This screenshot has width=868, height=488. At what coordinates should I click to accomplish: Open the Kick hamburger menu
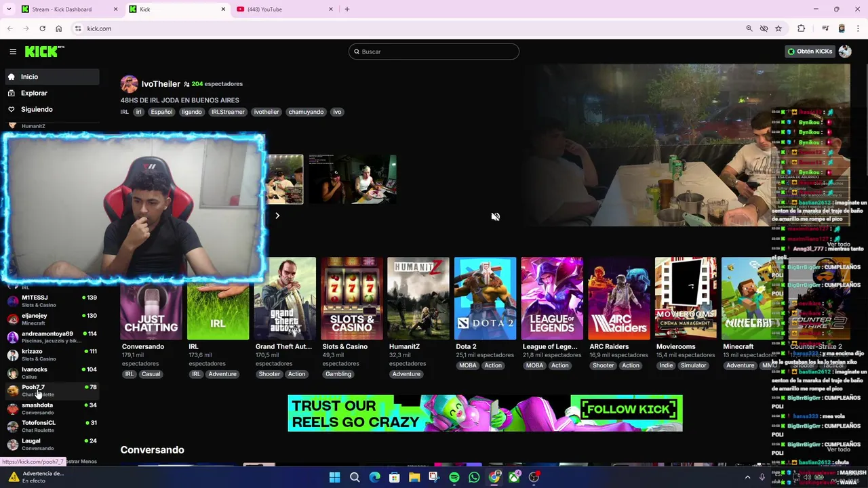pos(13,52)
